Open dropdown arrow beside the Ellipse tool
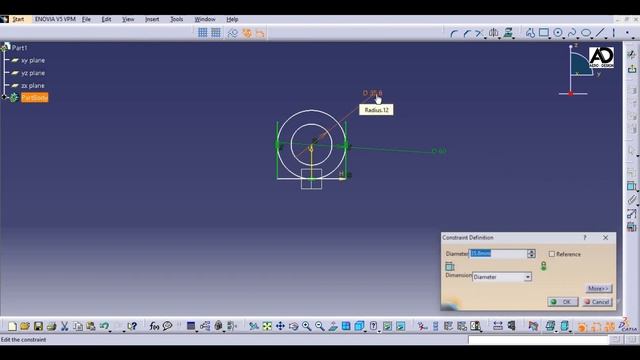Image resolution: width=640 pixels, height=360 pixels. tap(592, 38)
